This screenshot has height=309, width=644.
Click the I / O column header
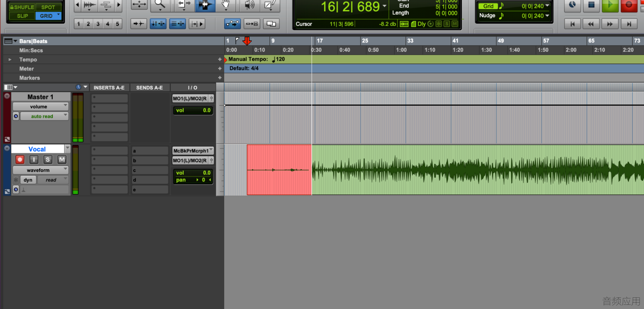[193, 88]
